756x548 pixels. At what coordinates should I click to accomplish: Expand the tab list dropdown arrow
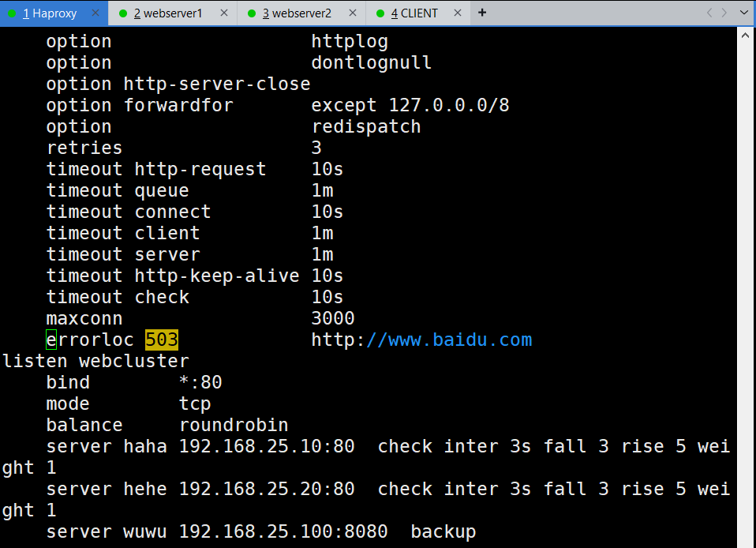point(744,13)
